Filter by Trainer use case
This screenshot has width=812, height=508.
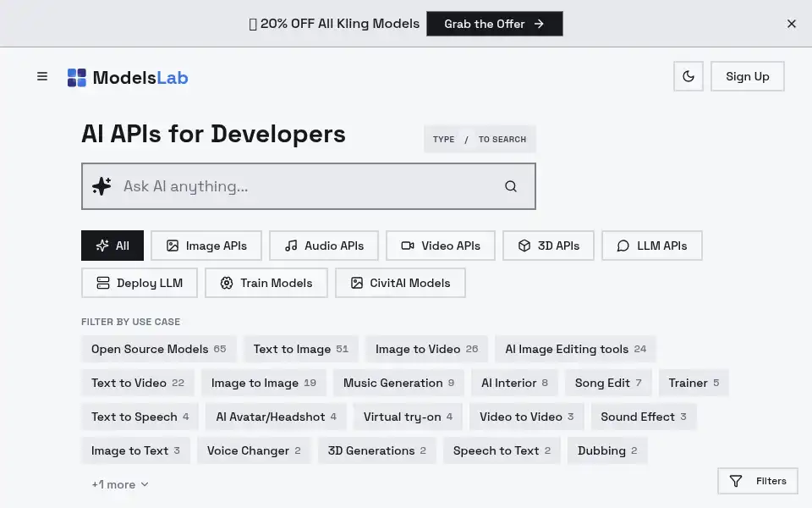point(694,383)
